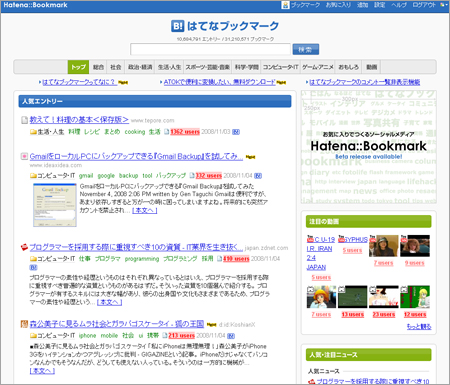
Task: Open コメント一覧非表示機能 link
Action: pyautogui.click(x=364, y=82)
